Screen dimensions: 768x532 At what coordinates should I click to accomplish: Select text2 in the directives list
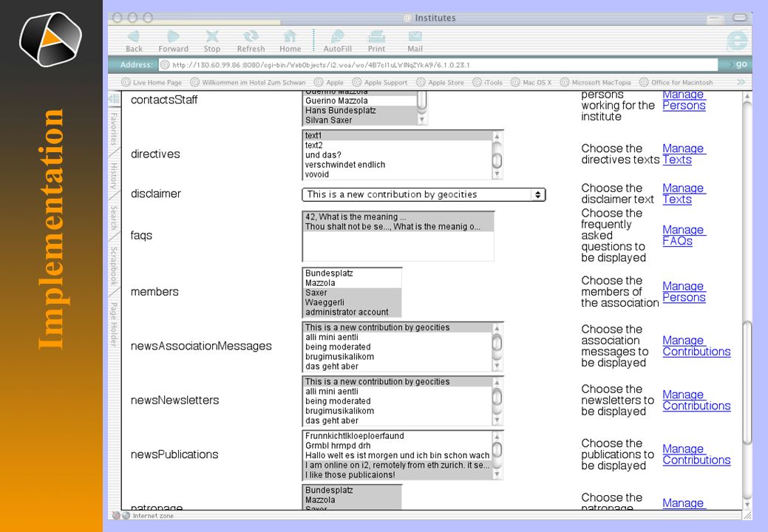[x=398, y=146]
